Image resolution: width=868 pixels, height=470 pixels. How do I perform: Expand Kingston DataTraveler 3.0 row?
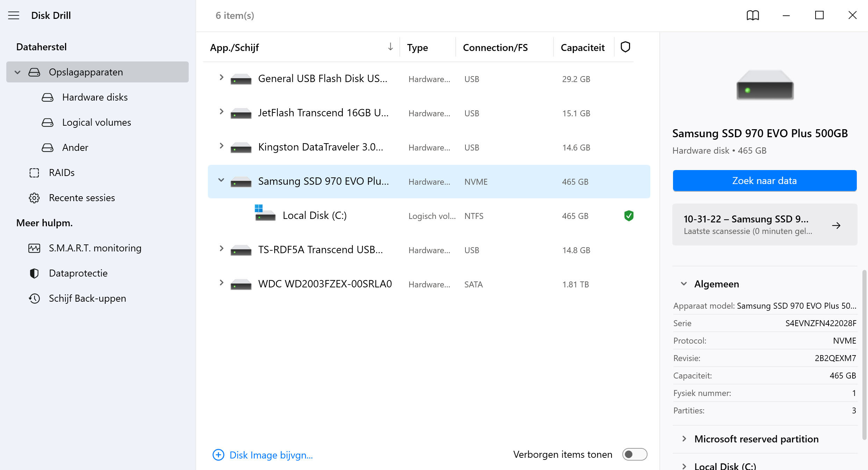tap(221, 146)
